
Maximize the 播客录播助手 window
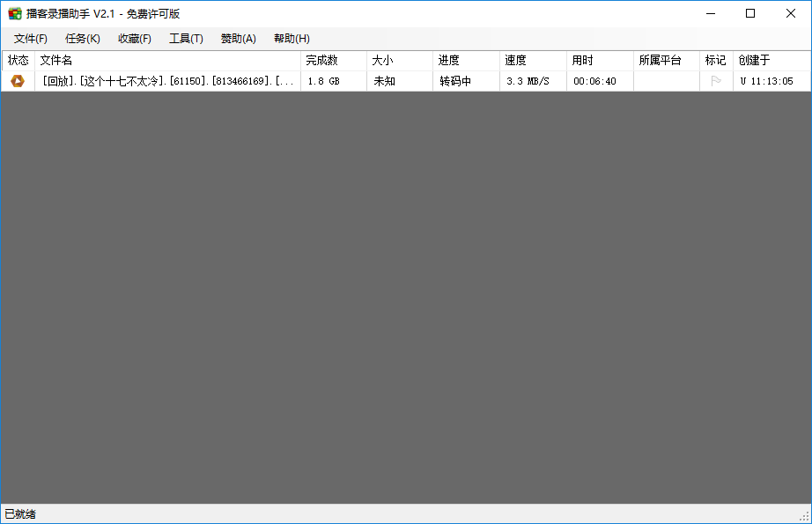pos(750,13)
